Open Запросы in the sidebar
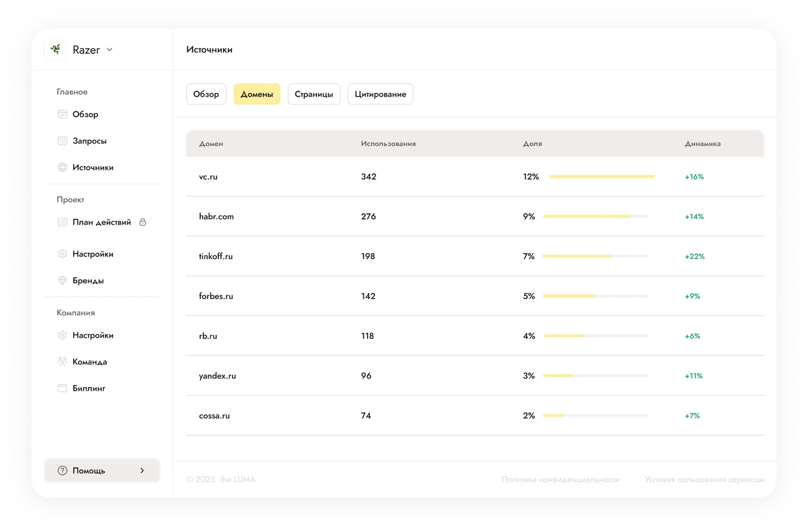This screenshot has width=808, height=532. coord(90,141)
